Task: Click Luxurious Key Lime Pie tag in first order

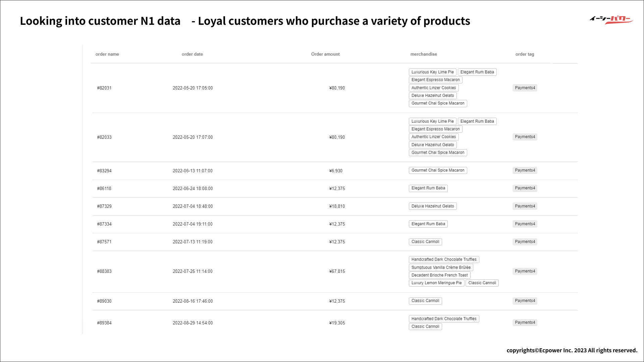Action: tap(432, 72)
